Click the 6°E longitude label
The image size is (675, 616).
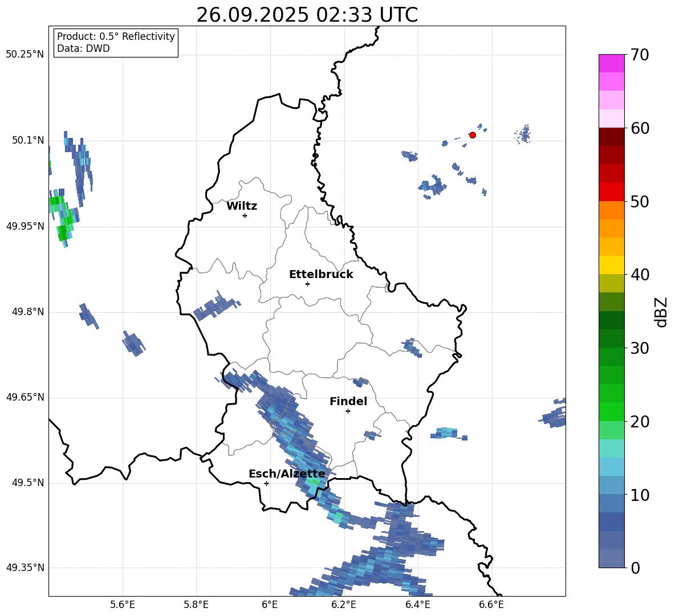click(270, 605)
